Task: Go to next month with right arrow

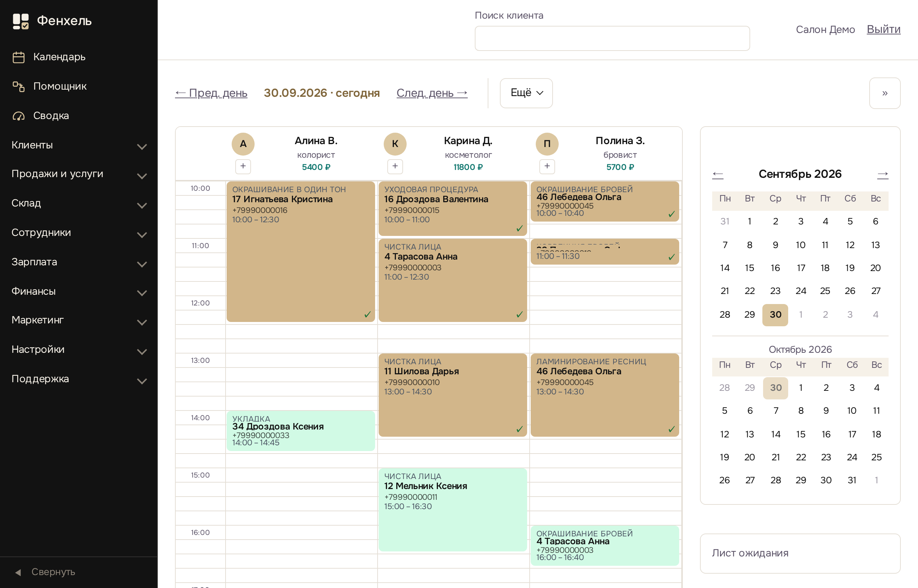Action: click(x=882, y=175)
